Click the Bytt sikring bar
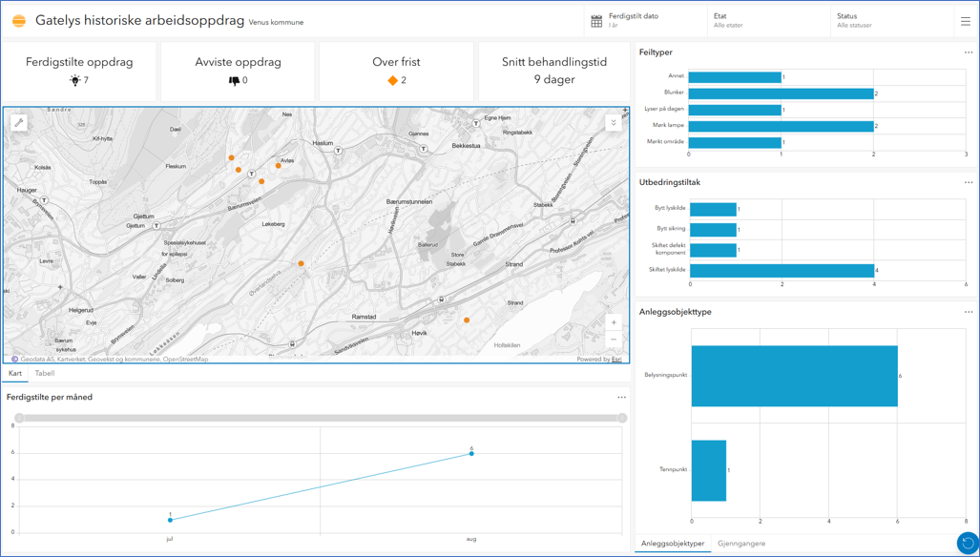Viewport: 980px width, 557px height. tap(713, 230)
